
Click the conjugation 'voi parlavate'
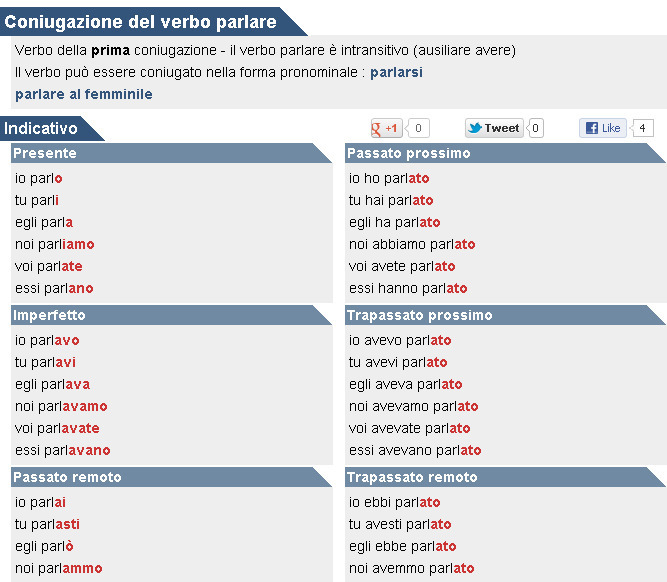tap(57, 428)
